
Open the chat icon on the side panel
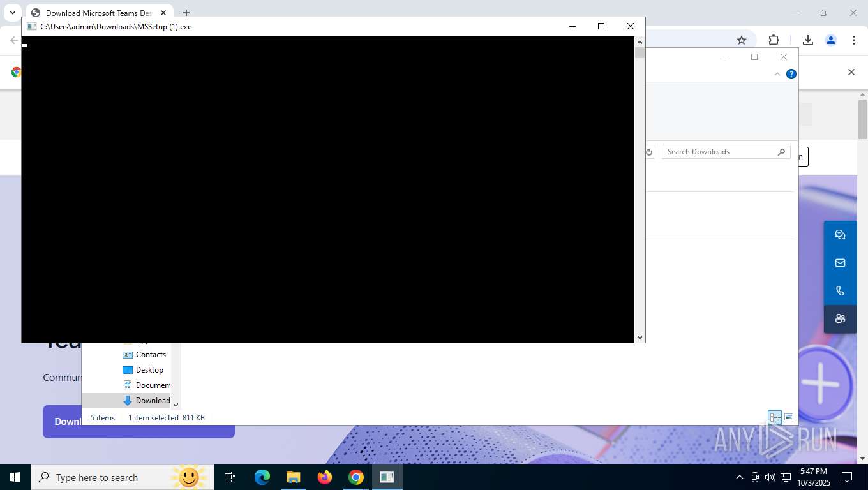840,235
